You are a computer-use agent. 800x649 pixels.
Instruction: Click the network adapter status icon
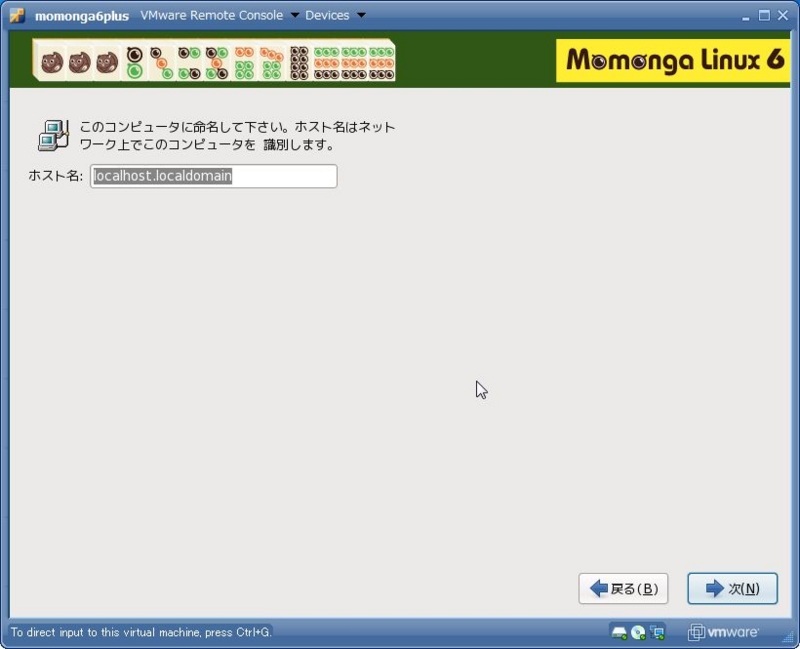pyautogui.click(x=657, y=633)
